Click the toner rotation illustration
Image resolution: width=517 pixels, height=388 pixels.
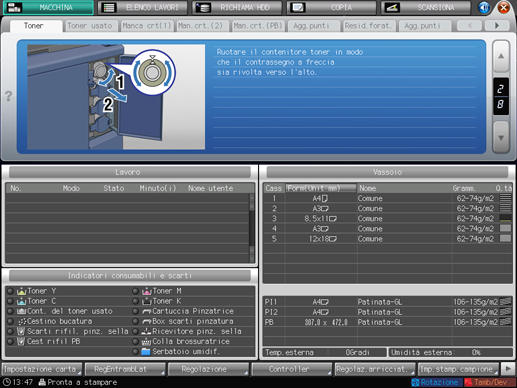click(x=116, y=97)
